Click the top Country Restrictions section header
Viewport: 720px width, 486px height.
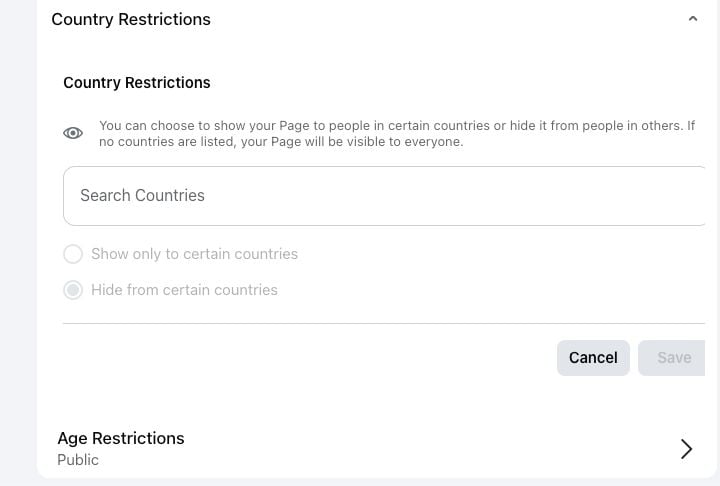(x=131, y=19)
